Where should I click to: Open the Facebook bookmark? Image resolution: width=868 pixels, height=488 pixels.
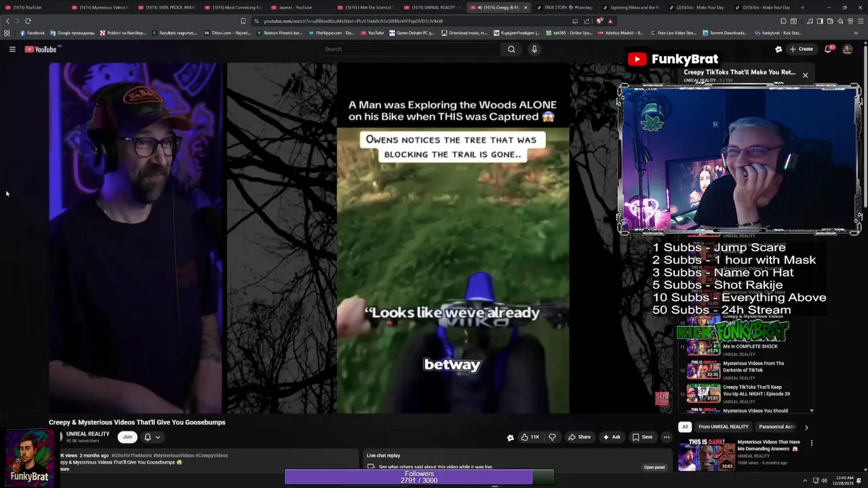tap(32, 33)
